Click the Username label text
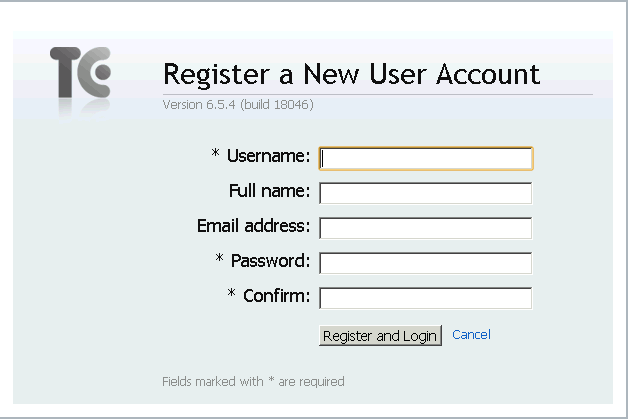 [268, 156]
